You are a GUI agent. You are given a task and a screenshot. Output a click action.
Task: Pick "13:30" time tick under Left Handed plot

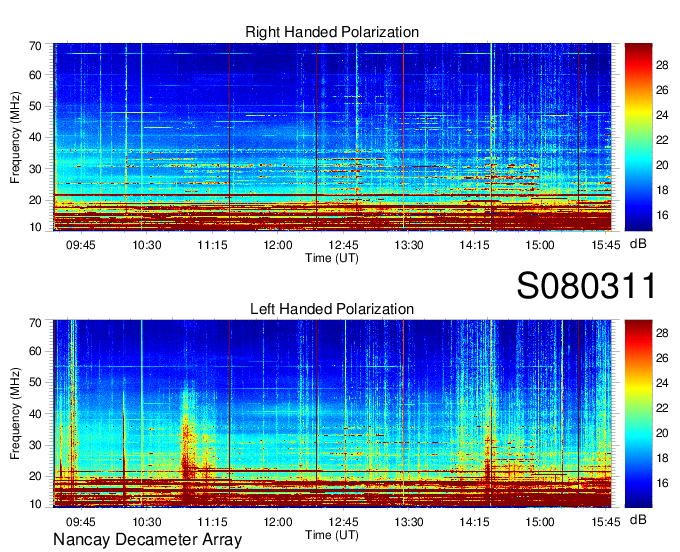(x=409, y=522)
